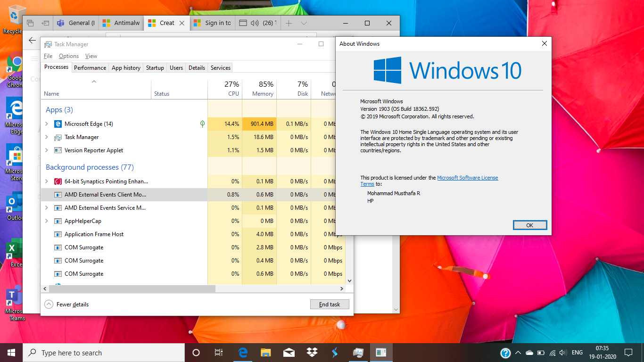This screenshot has width=644, height=362.
Task: Click the blue lightning app taskbar icon
Action: pos(335,353)
